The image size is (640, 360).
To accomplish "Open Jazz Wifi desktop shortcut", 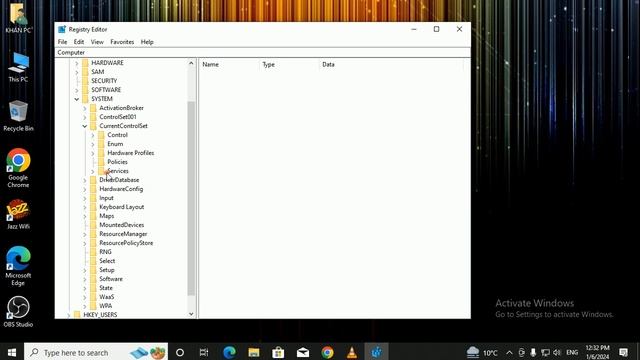I will tap(18, 214).
